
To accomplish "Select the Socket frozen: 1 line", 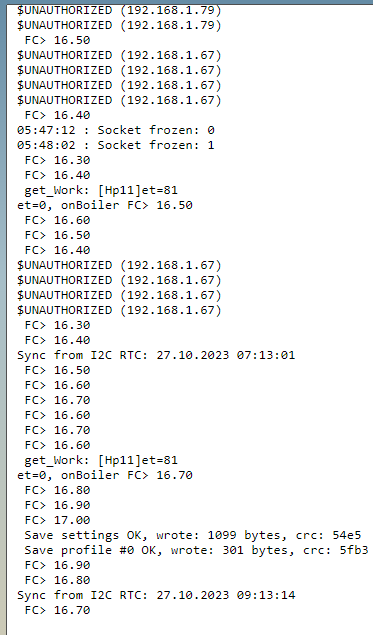I will (x=115, y=145).
